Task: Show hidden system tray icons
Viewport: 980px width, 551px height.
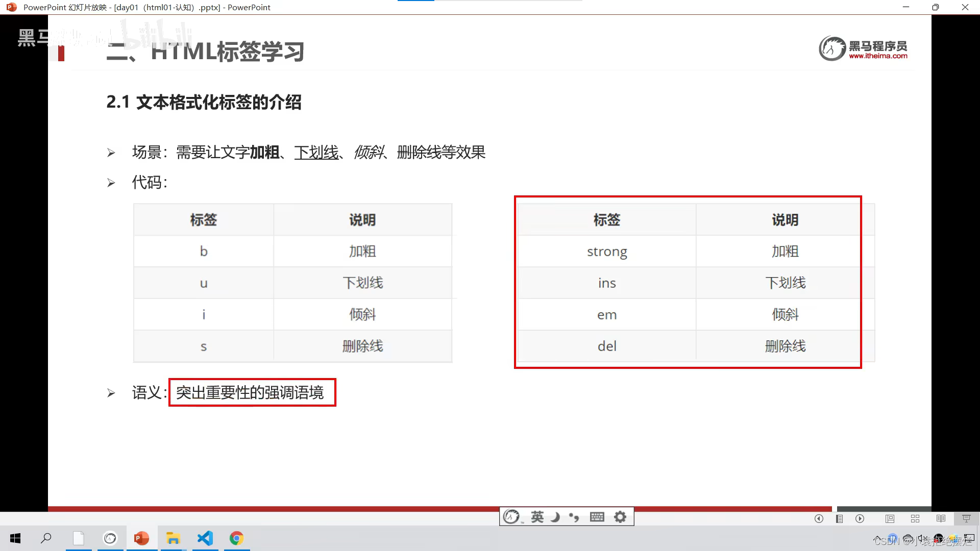Action: [877, 539]
